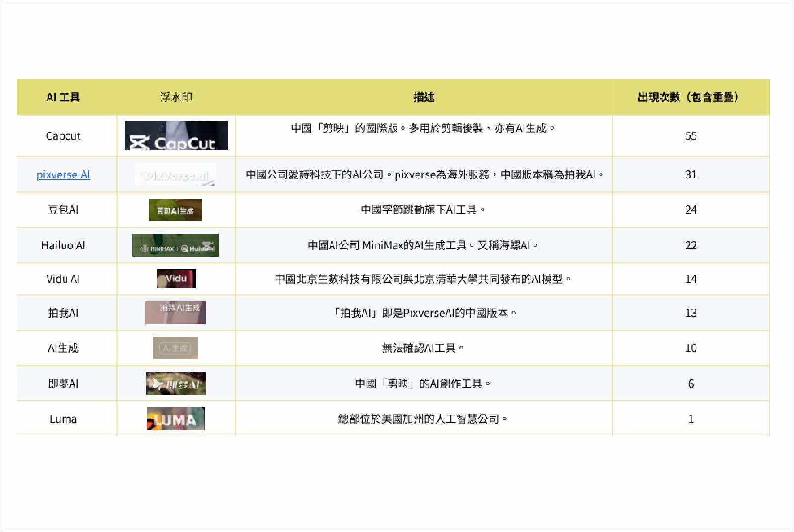Click the AI 工具 column header
Viewport: 794px width, 532px height.
[x=63, y=97]
